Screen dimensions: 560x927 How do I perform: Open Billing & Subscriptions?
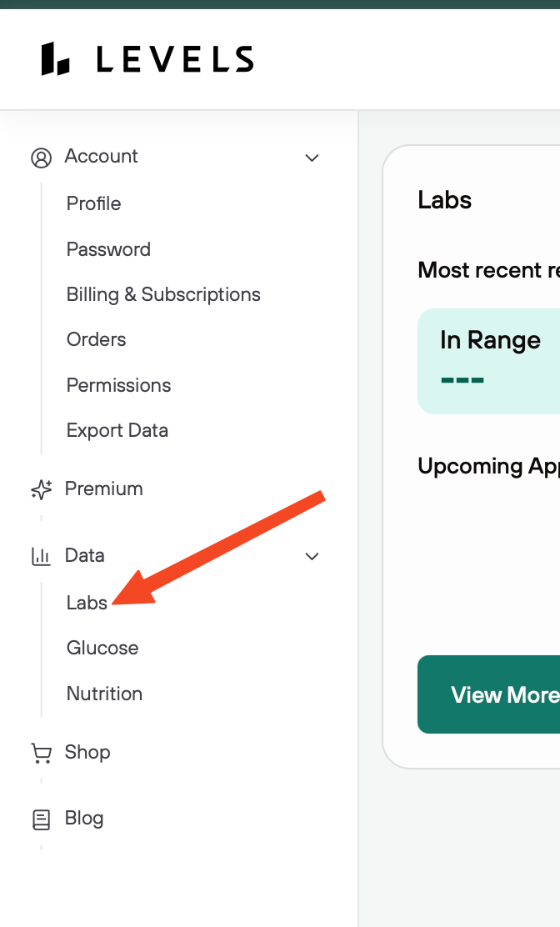point(163,294)
